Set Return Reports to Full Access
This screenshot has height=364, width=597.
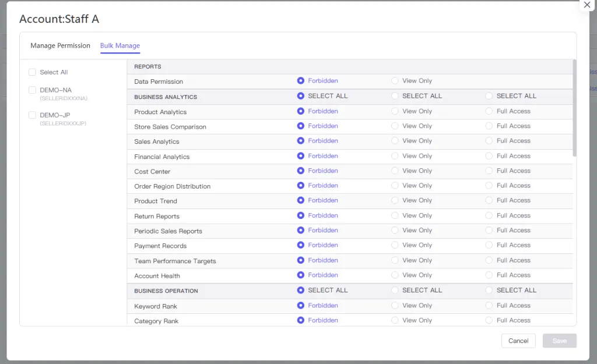[489, 215]
